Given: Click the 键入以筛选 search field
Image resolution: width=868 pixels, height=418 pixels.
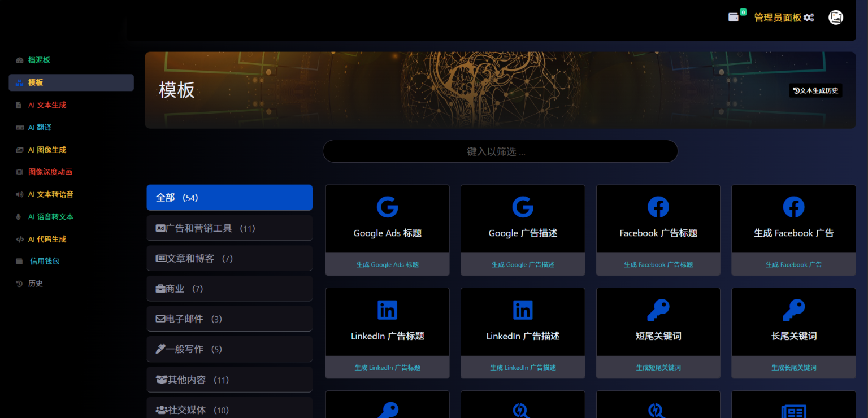Looking at the screenshot, I should tap(500, 151).
